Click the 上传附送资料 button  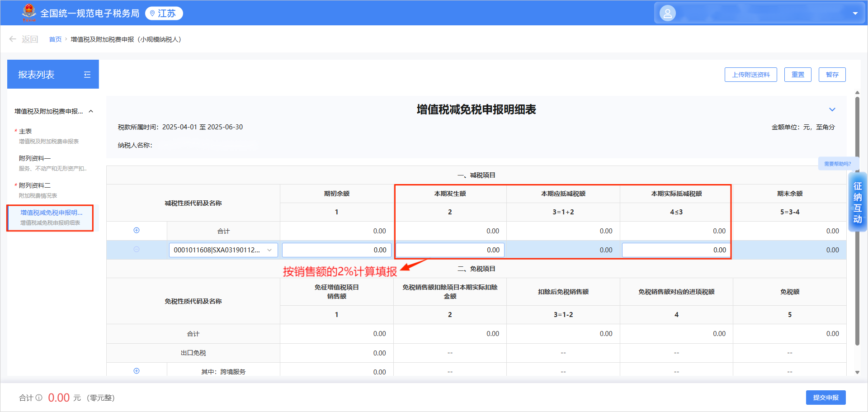750,75
